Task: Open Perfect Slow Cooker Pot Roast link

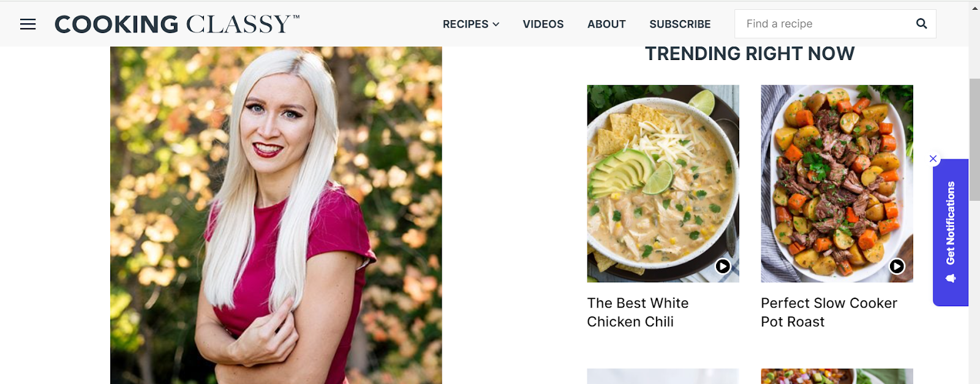Action: click(829, 312)
